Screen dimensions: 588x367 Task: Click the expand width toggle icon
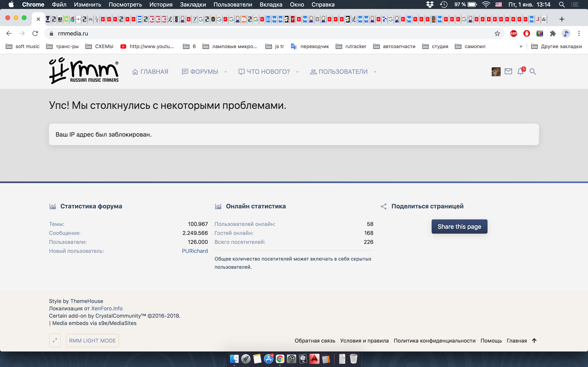click(55, 340)
